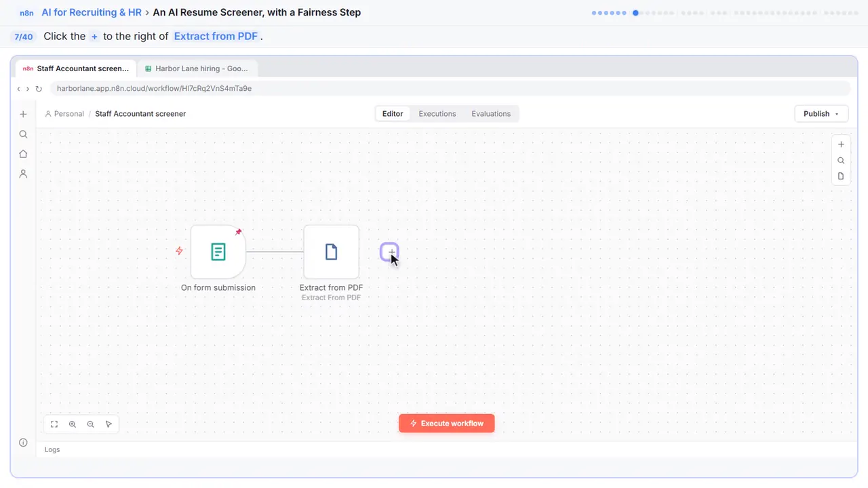The image size is (868, 488).
Task: Click the red pin icon on the form node
Action: pos(238,232)
